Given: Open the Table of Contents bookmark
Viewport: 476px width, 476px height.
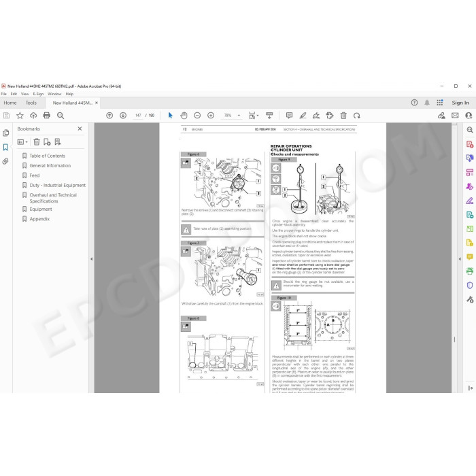Looking at the screenshot, I should pyautogui.click(x=48, y=156).
